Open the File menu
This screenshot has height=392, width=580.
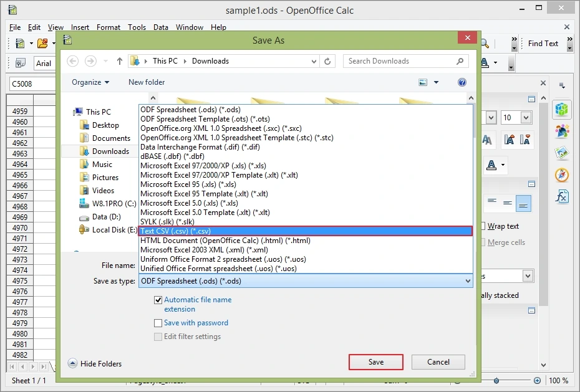click(15, 27)
